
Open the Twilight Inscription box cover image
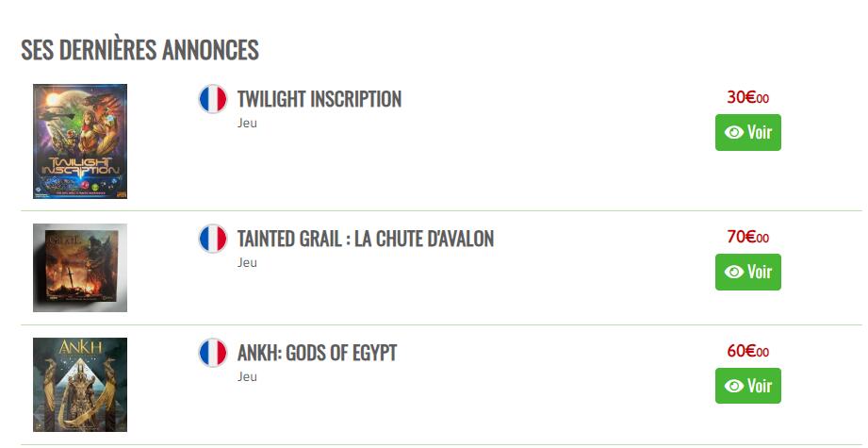click(80, 141)
